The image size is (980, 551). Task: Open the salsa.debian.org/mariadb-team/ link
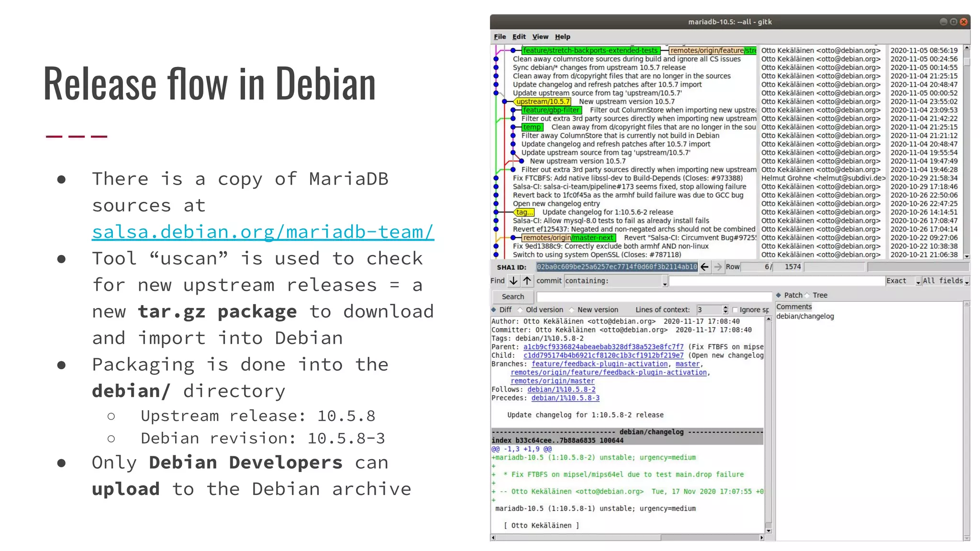pyautogui.click(x=263, y=232)
